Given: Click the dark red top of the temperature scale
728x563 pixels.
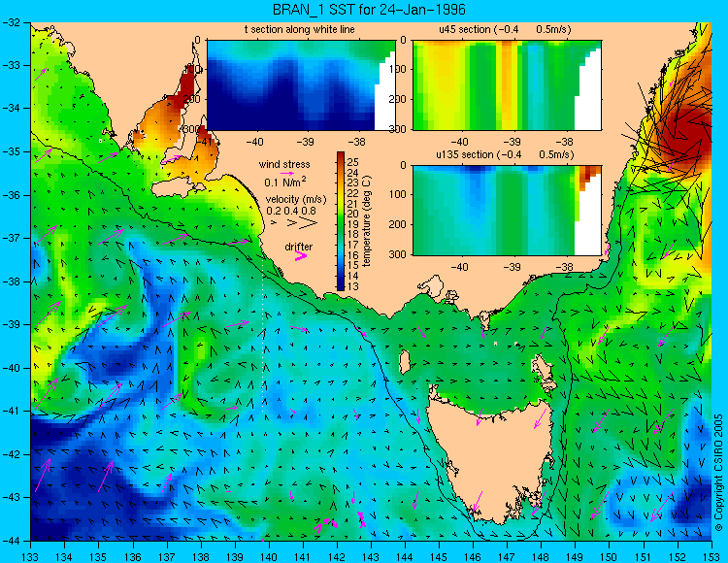Looking at the screenshot, I should pyautogui.click(x=341, y=156).
